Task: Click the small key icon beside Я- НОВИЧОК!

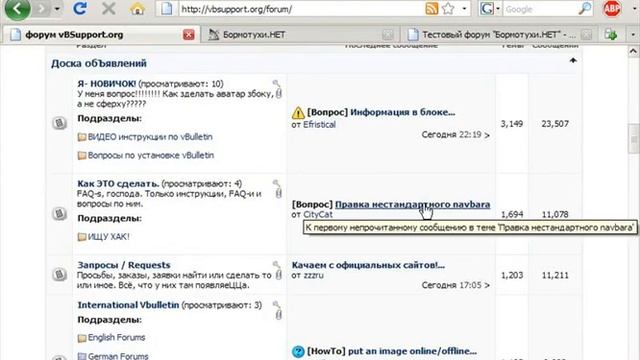Action: (276, 83)
